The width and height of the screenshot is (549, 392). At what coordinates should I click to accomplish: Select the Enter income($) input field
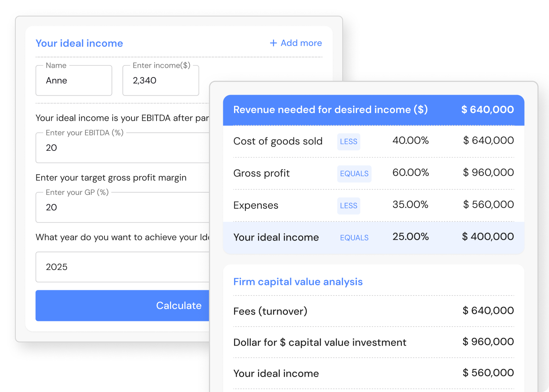[x=161, y=81]
